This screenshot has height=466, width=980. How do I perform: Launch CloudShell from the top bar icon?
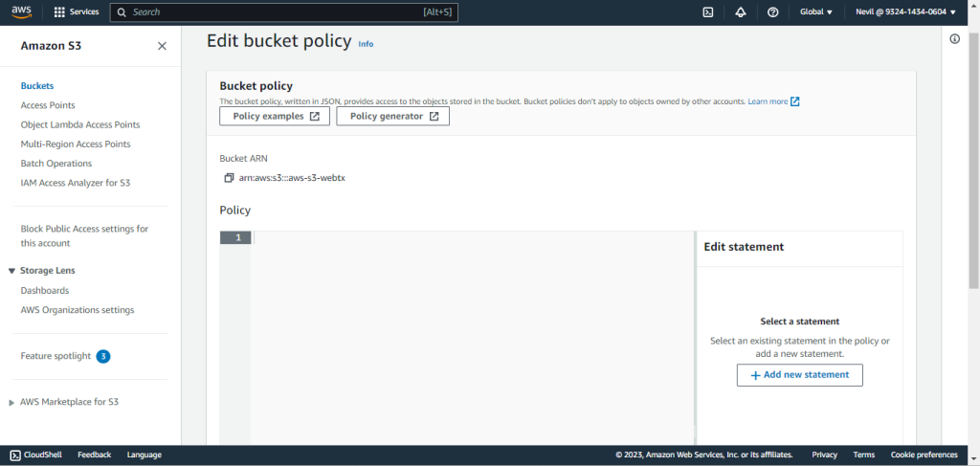708,11
